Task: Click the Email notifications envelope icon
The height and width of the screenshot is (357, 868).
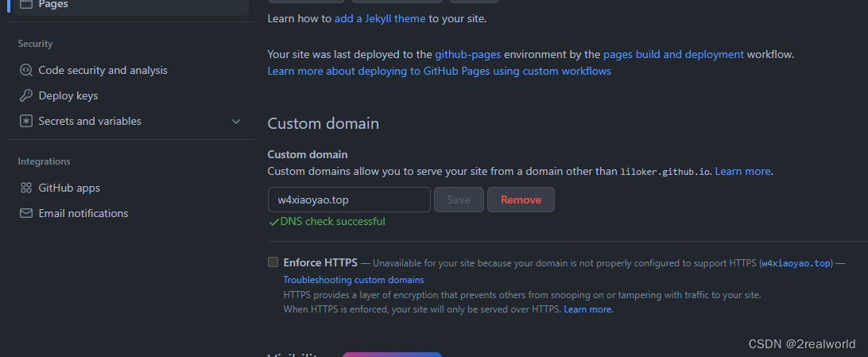Action: click(25, 213)
